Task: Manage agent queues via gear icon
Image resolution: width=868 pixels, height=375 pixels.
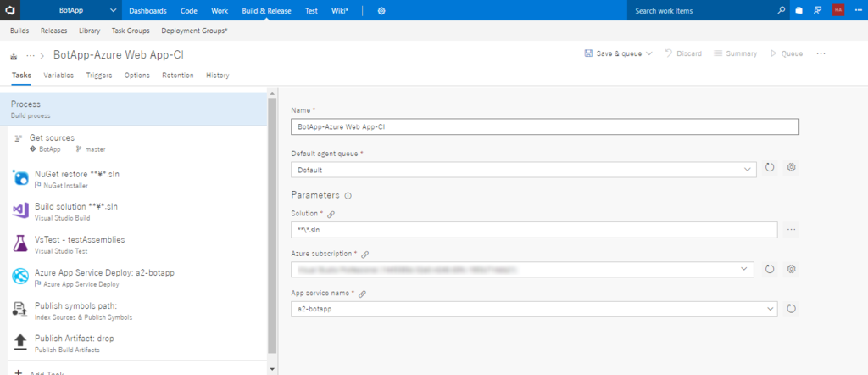Action: point(792,167)
